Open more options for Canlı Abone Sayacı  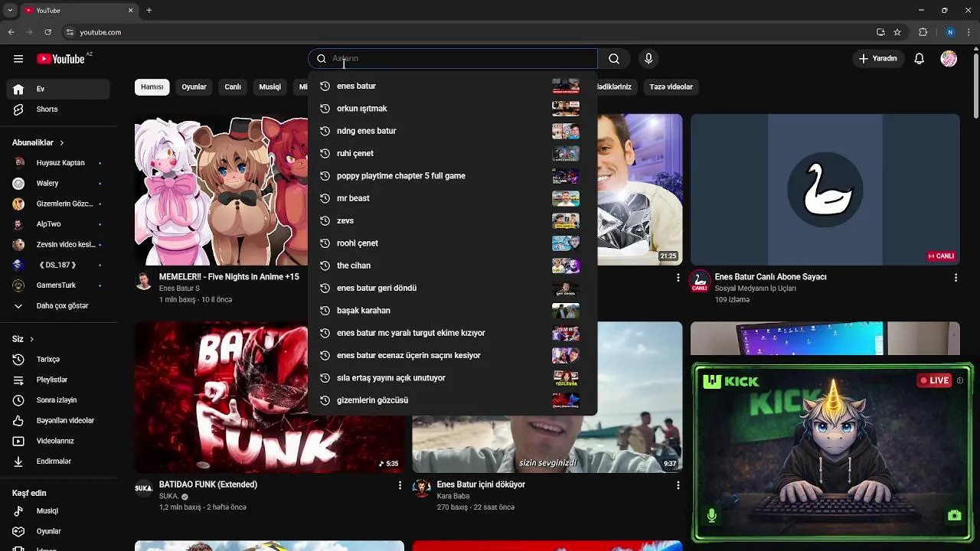click(955, 278)
